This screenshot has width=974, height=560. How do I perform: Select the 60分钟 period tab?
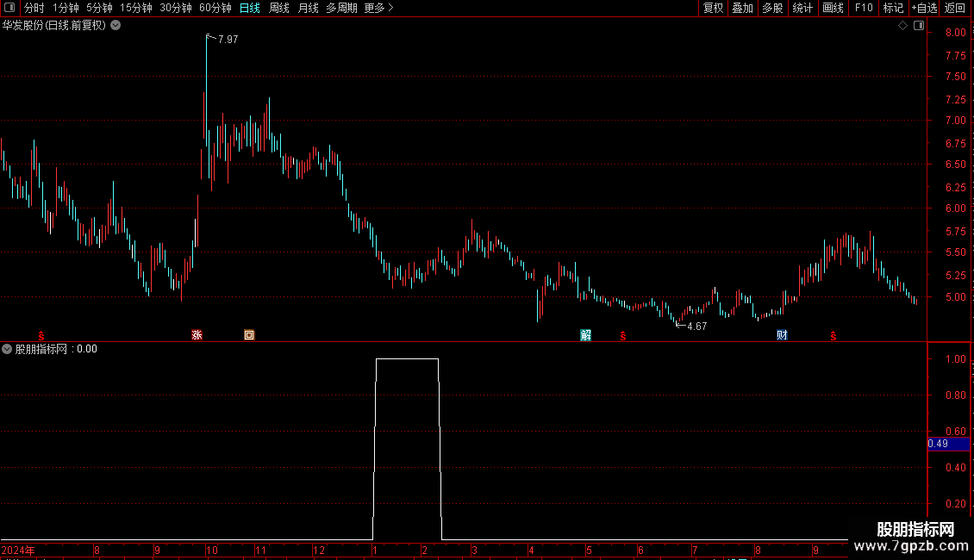point(215,8)
